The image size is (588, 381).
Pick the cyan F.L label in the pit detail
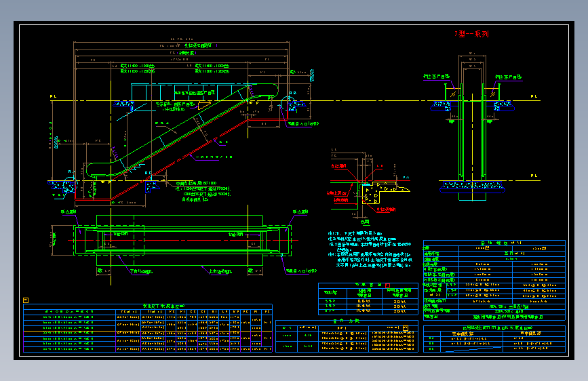pos(406,177)
